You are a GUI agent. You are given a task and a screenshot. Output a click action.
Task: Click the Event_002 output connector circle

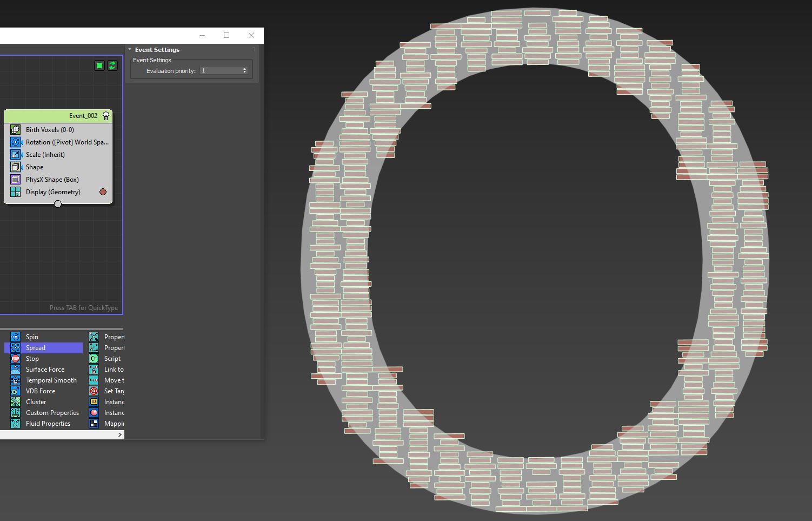pyautogui.click(x=58, y=204)
